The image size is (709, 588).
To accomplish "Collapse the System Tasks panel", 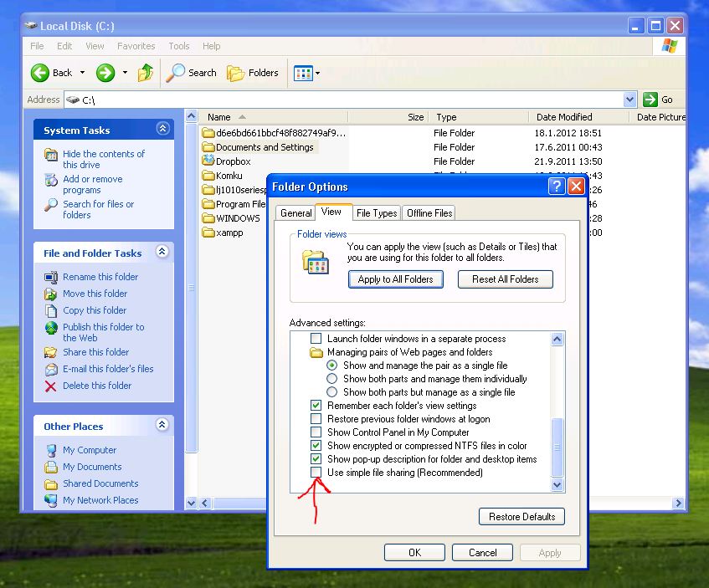I will coord(162,130).
